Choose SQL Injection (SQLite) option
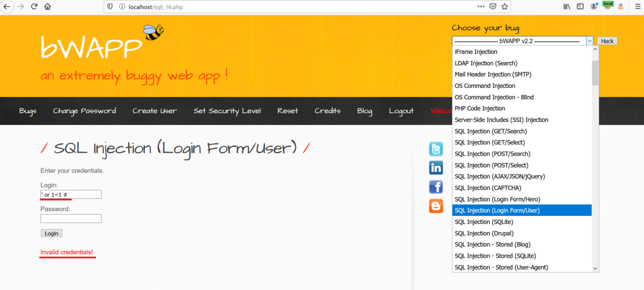 (x=522, y=222)
